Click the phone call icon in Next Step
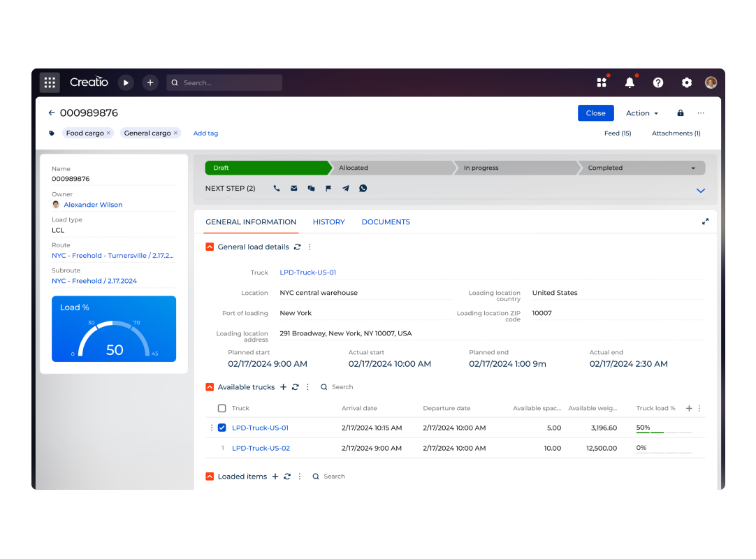The width and height of the screenshot is (756, 559). coord(277,189)
